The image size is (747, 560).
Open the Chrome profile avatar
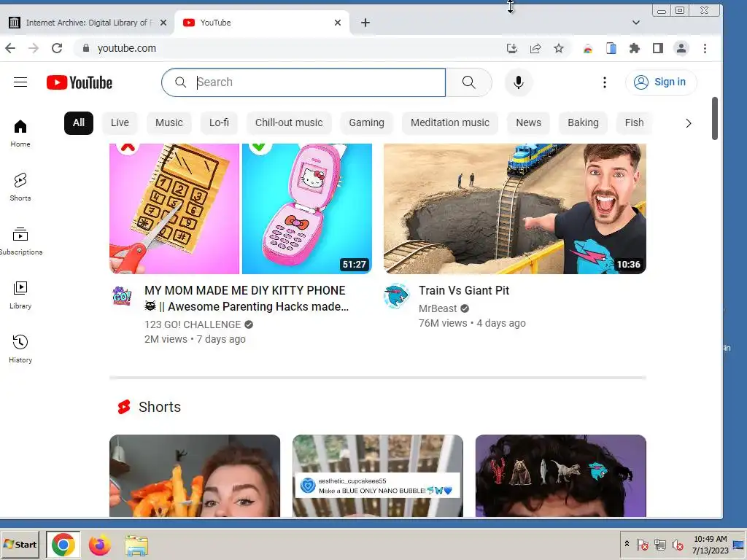(681, 48)
